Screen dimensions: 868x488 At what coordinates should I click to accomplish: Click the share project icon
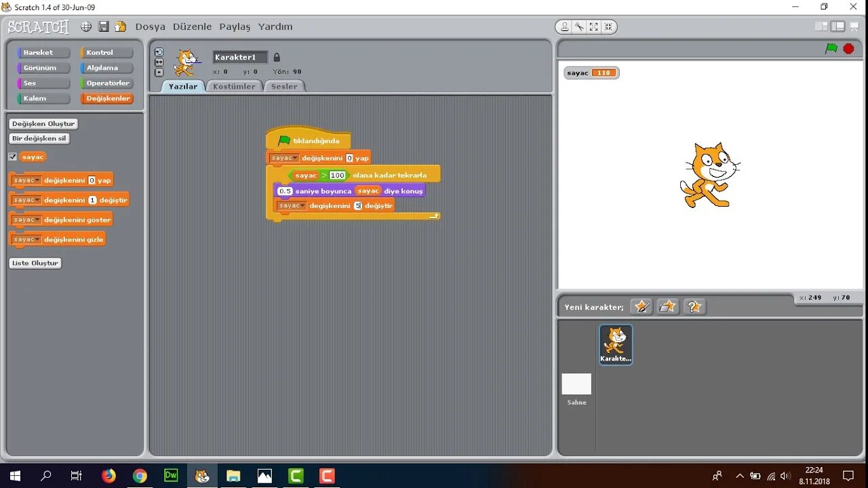pos(121,26)
